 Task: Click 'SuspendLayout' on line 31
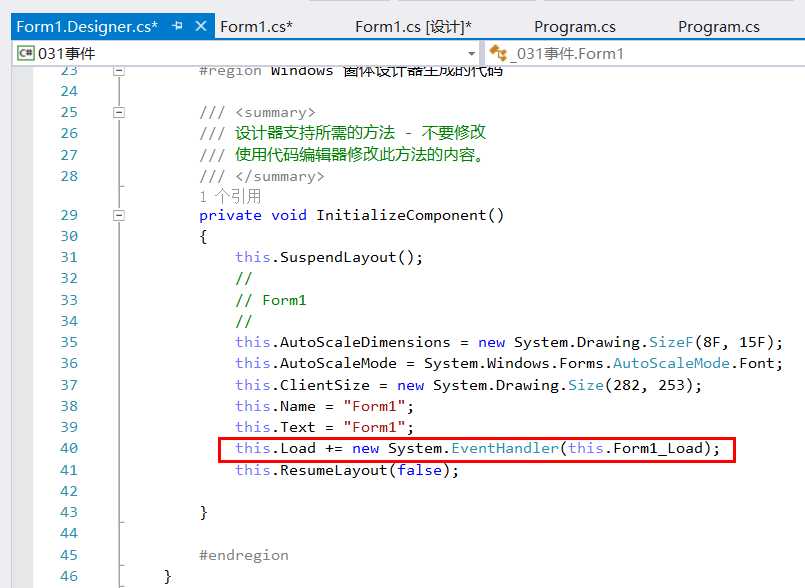(338, 257)
